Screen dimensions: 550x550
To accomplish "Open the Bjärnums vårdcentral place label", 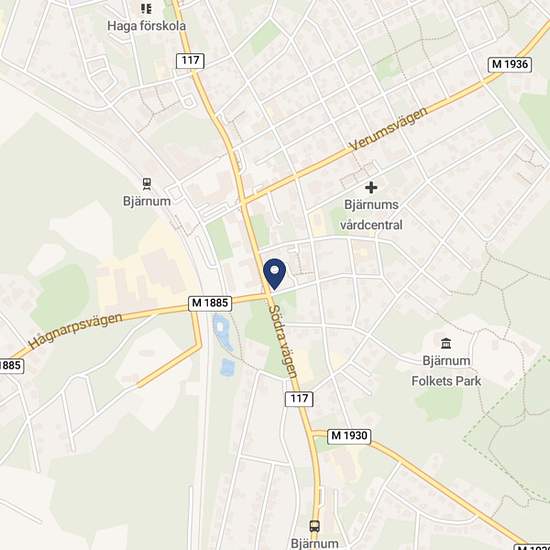I will click(x=371, y=215).
